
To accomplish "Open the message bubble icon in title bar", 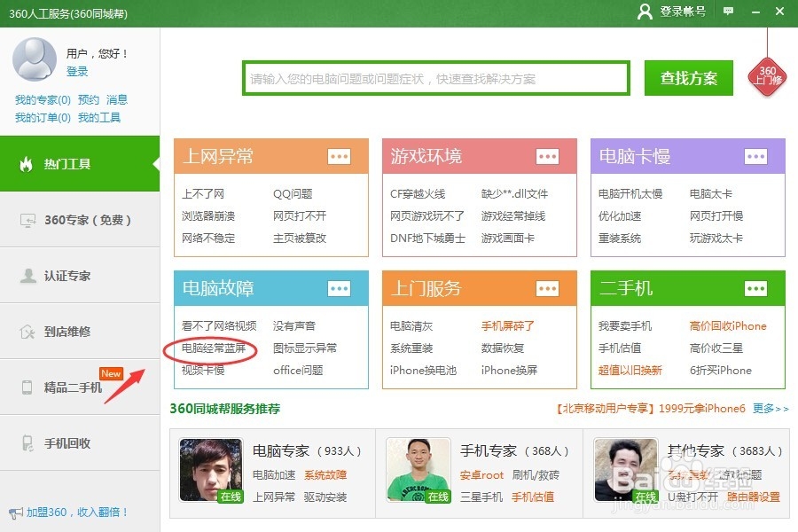I will tap(729, 12).
